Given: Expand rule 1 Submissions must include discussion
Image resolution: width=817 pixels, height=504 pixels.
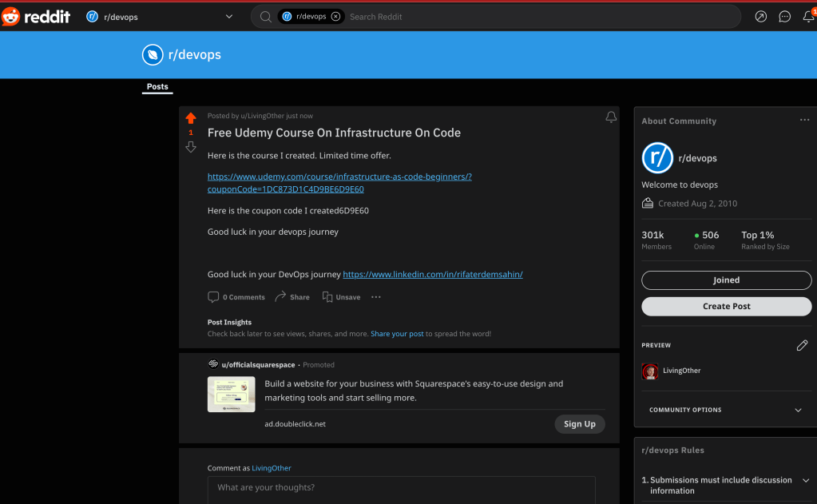Looking at the screenshot, I should [x=725, y=486].
